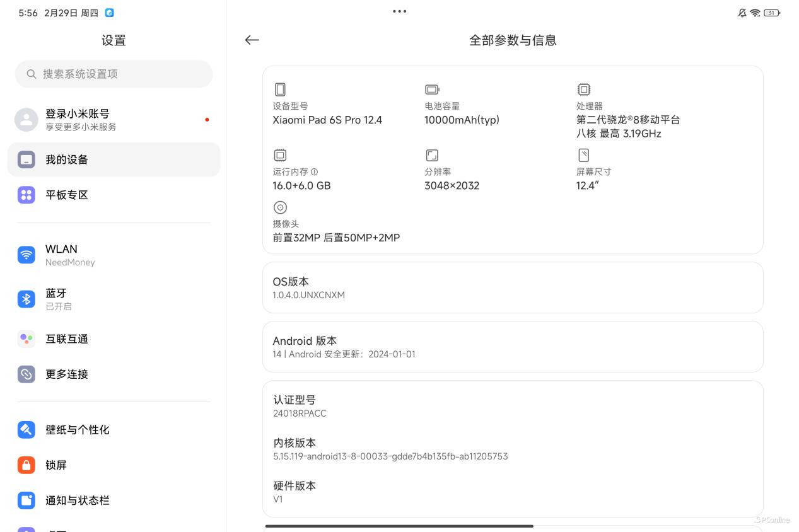This screenshot has width=799, height=532.
Task: Select the Bluetooth 蓝牙 icon
Action: [x=26, y=299]
